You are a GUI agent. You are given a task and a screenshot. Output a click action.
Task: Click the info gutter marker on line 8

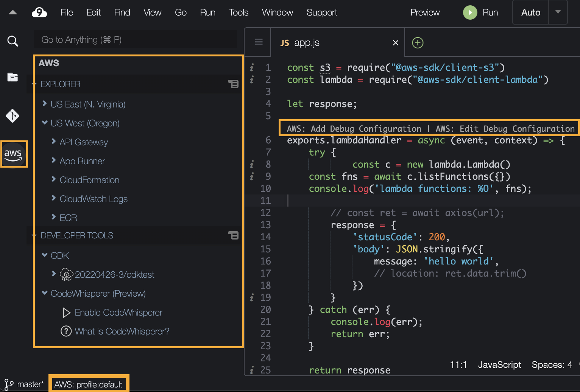pos(252,165)
